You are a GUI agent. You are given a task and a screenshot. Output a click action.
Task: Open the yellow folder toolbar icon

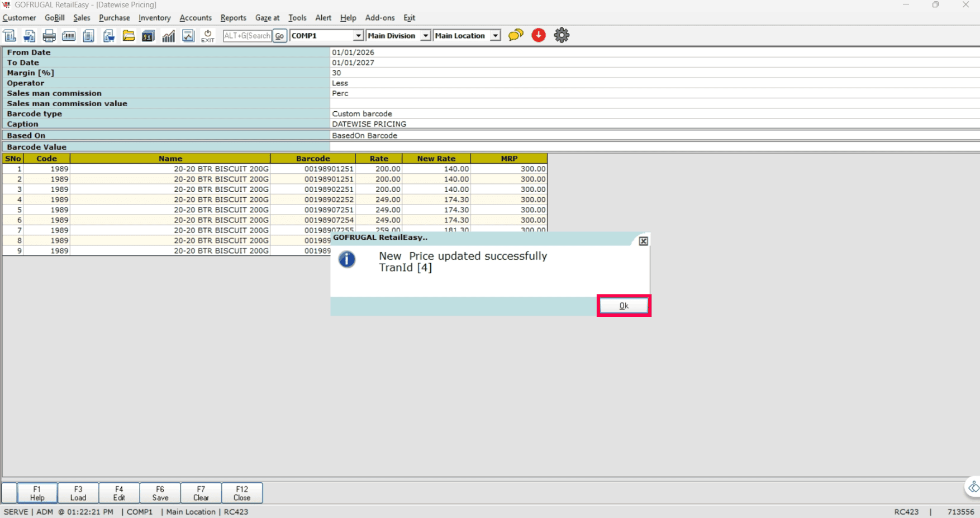coord(129,36)
